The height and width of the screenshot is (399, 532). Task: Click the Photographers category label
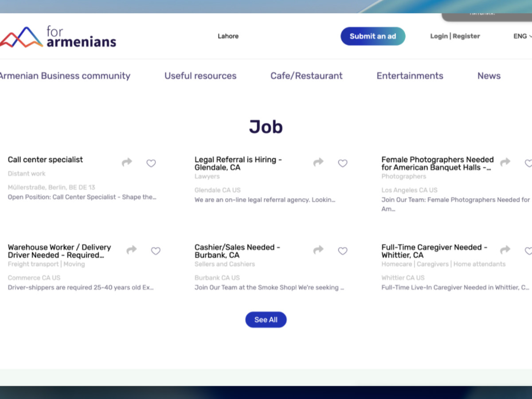[404, 176]
